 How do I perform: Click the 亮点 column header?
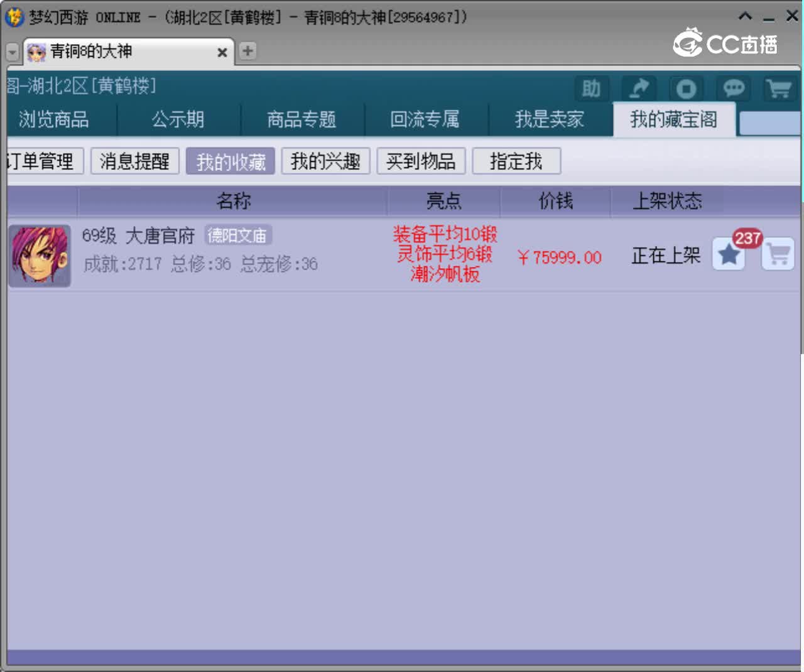(444, 201)
